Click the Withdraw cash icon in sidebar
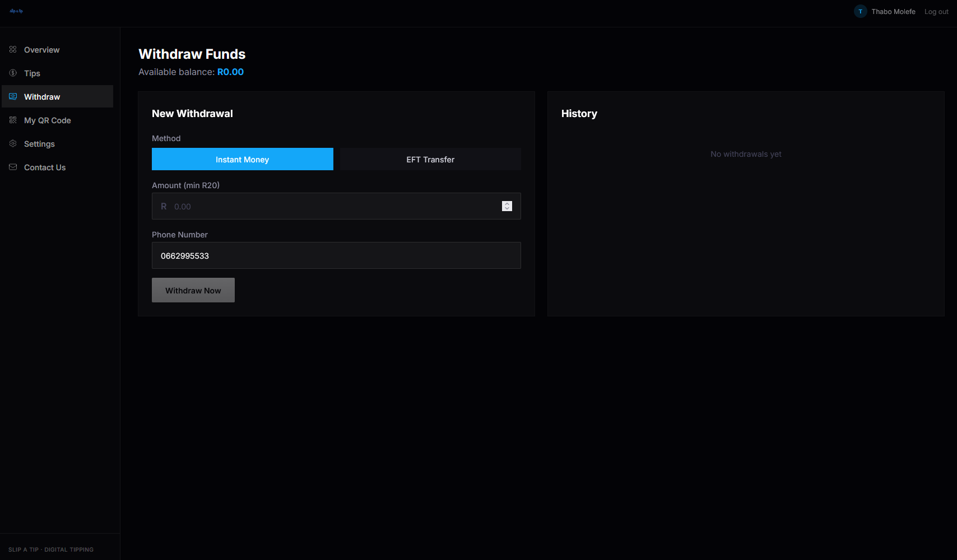This screenshot has height=560, width=957. coord(13,97)
